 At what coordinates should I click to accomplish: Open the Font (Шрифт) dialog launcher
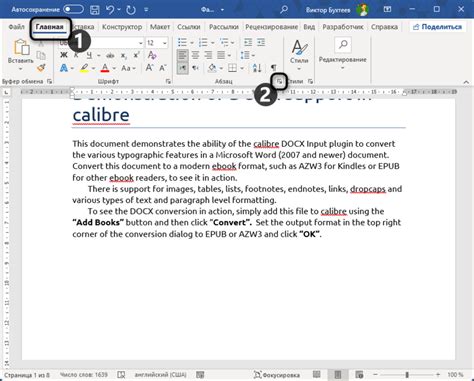[168, 81]
